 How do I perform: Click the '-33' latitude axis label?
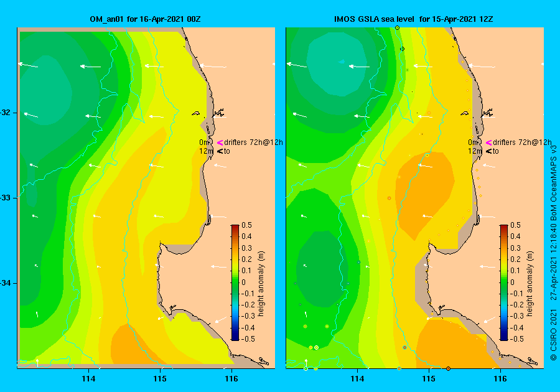6,198
